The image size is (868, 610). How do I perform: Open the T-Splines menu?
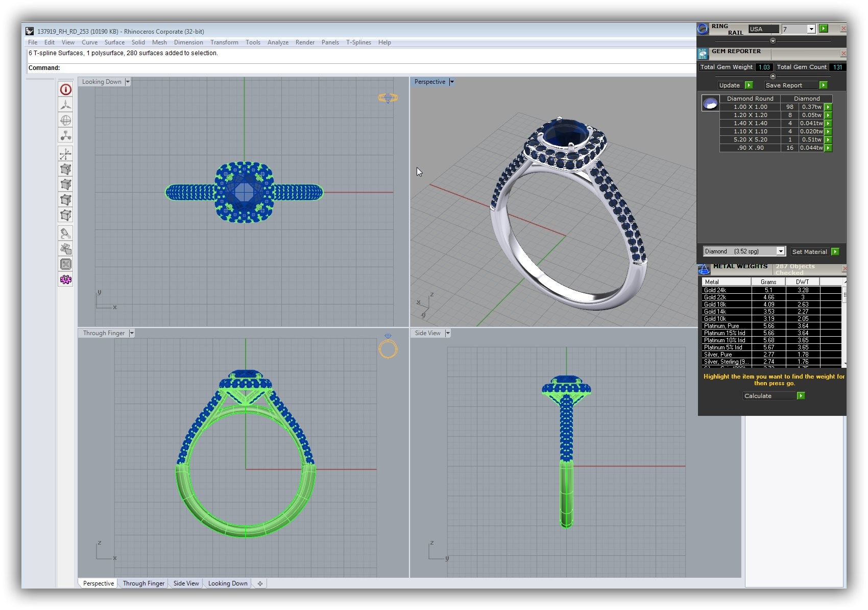pos(358,42)
